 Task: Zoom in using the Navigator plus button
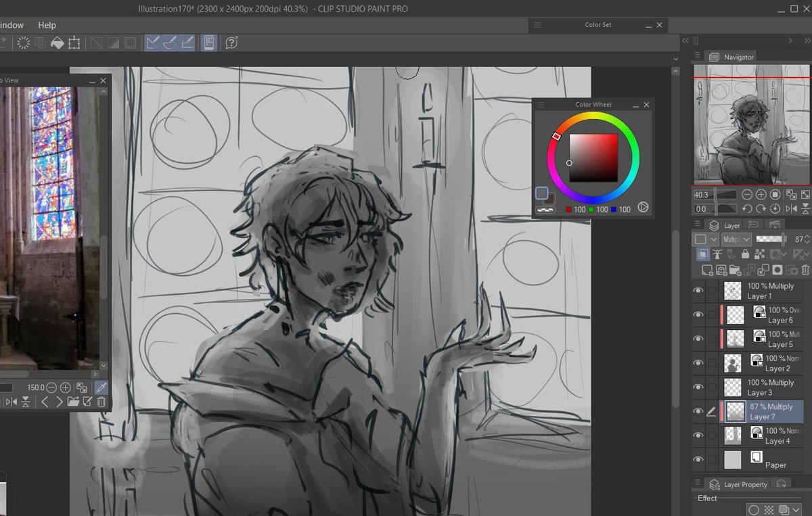[x=761, y=195]
